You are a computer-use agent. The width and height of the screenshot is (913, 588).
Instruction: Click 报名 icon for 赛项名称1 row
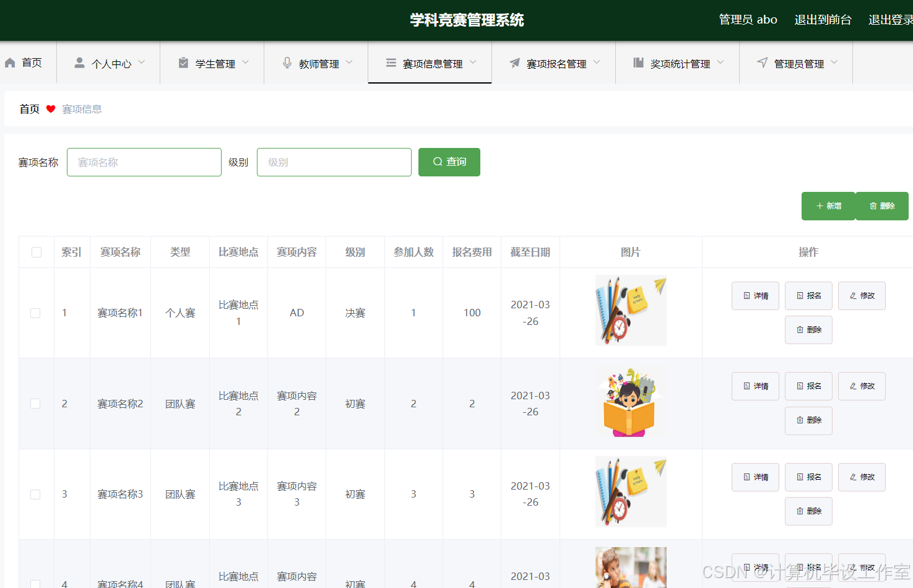[x=800, y=296]
